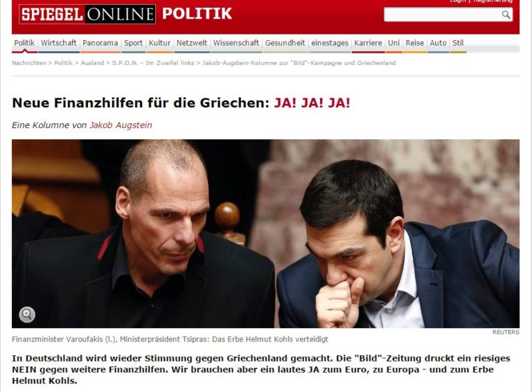532x392 pixels.
Task: Open einestages from navigation
Action: (330, 43)
